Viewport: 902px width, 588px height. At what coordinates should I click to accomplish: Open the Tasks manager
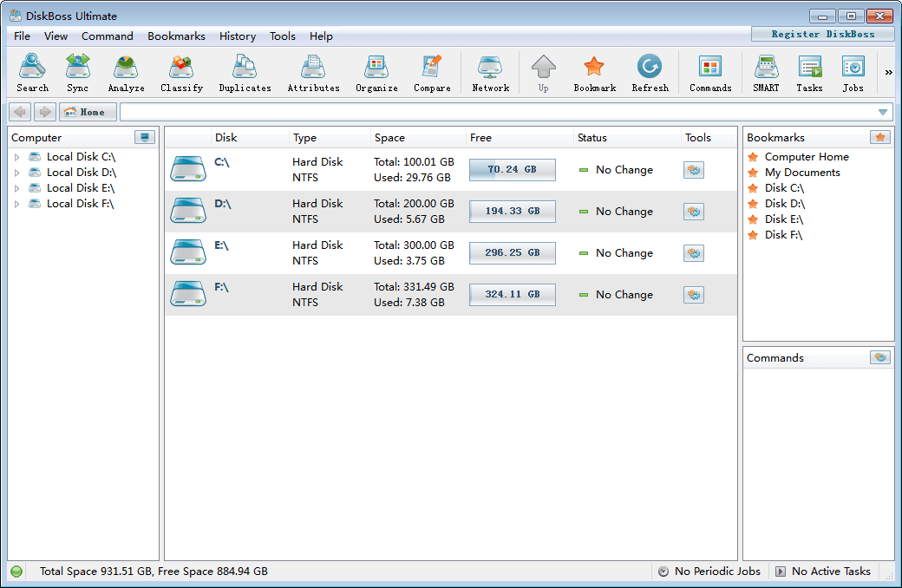(x=809, y=73)
